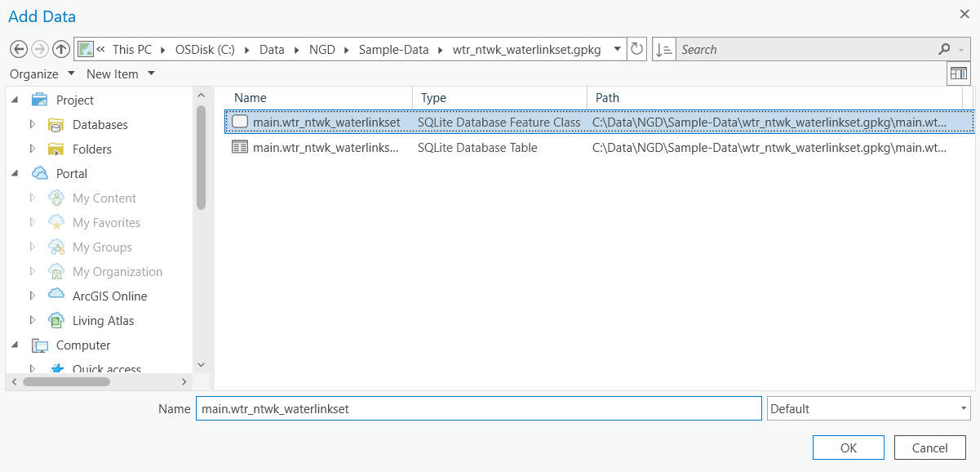Click the back navigation arrow
This screenshot has height=472, width=980.
[18, 49]
